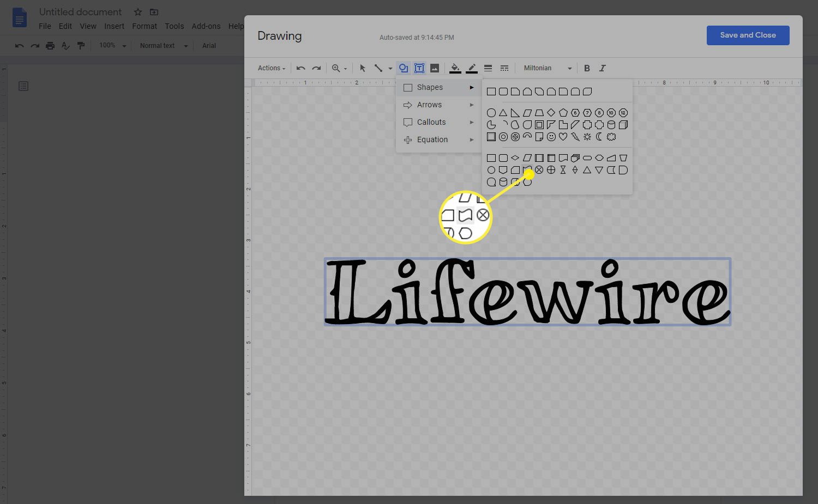Image resolution: width=818 pixels, height=504 pixels.
Task: Insert the pentagon shape
Action: pos(563,113)
